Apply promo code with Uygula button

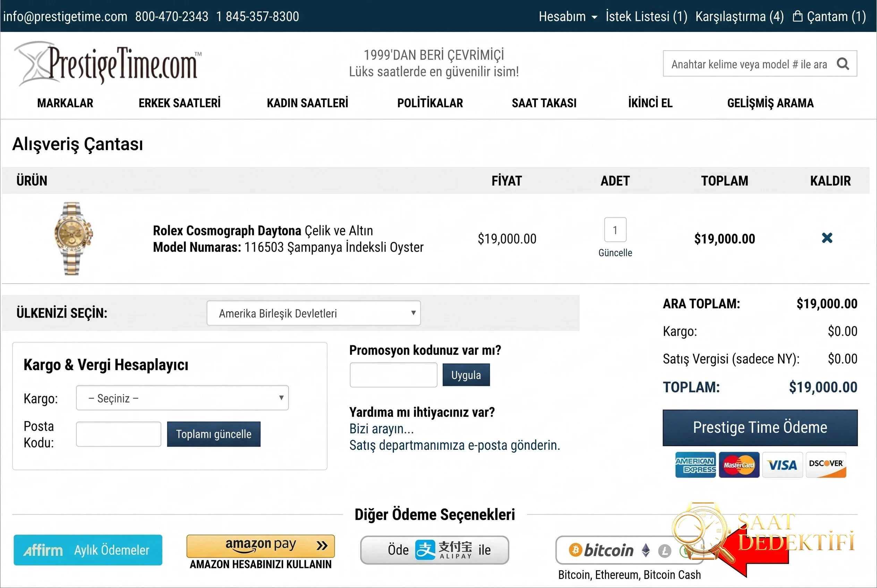(466, 375)
